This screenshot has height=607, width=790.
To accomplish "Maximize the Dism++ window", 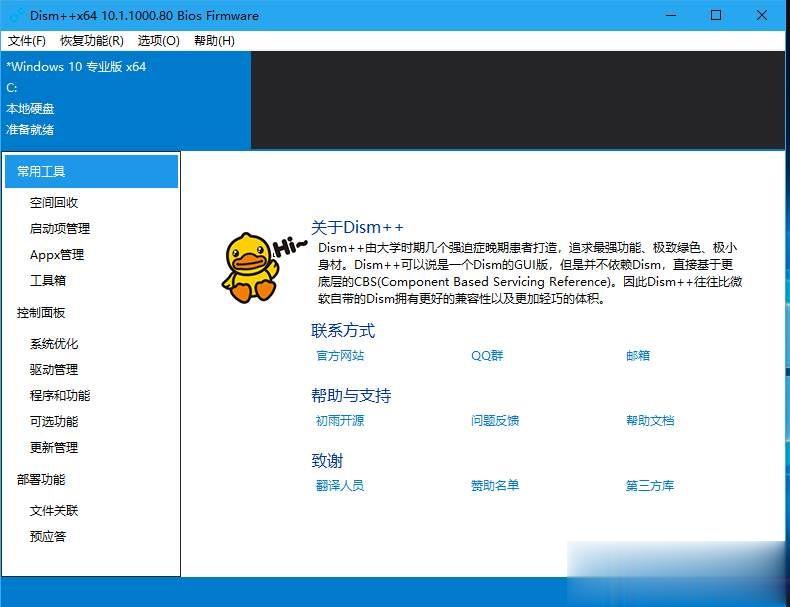I will point(716,15).
